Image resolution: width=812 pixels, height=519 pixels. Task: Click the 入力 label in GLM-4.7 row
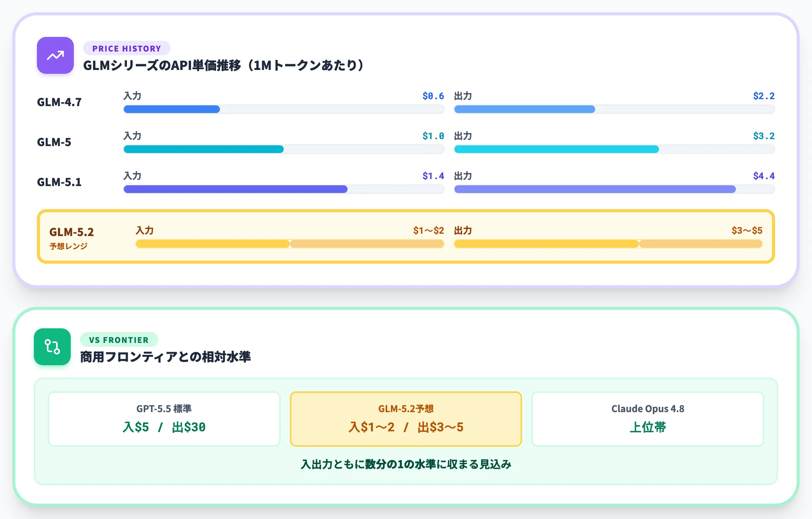pos(132,96)
